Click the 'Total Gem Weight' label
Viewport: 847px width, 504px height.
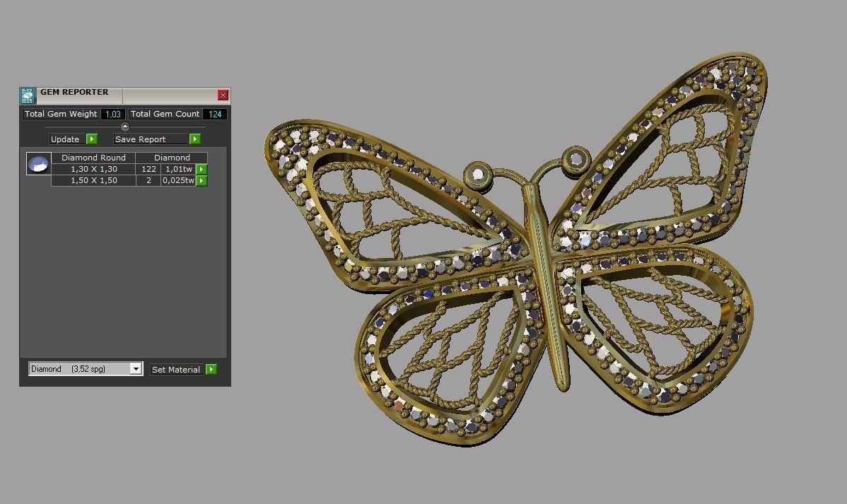click(61, 114)
